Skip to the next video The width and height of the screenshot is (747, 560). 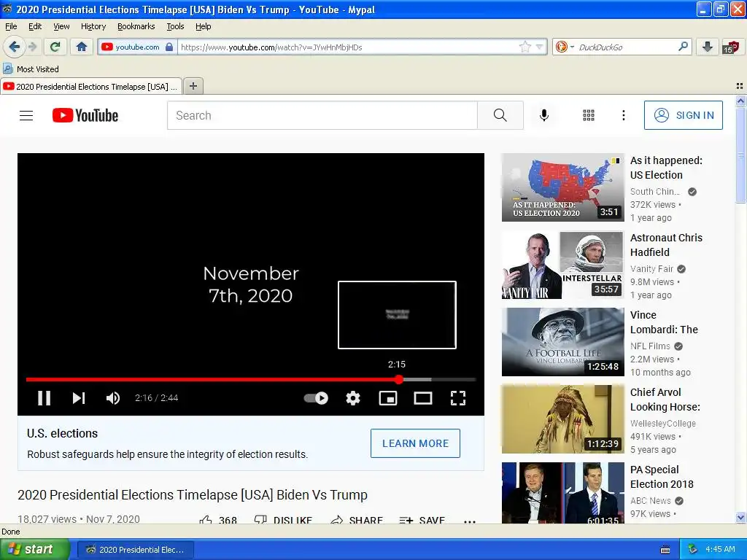[79, 398]
